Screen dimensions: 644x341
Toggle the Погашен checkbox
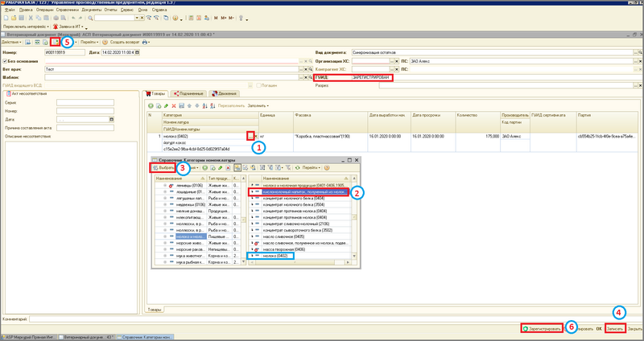(x=258, y=85)
